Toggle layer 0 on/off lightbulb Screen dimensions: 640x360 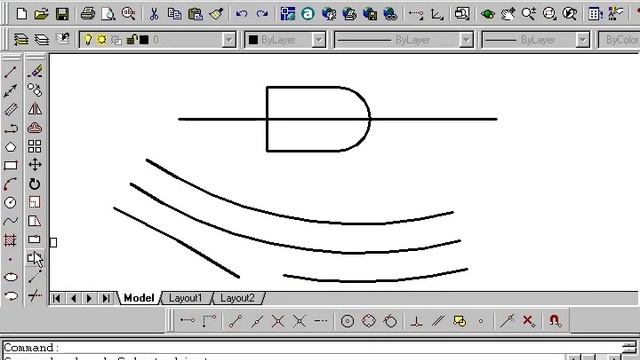(x=88, y=40)
